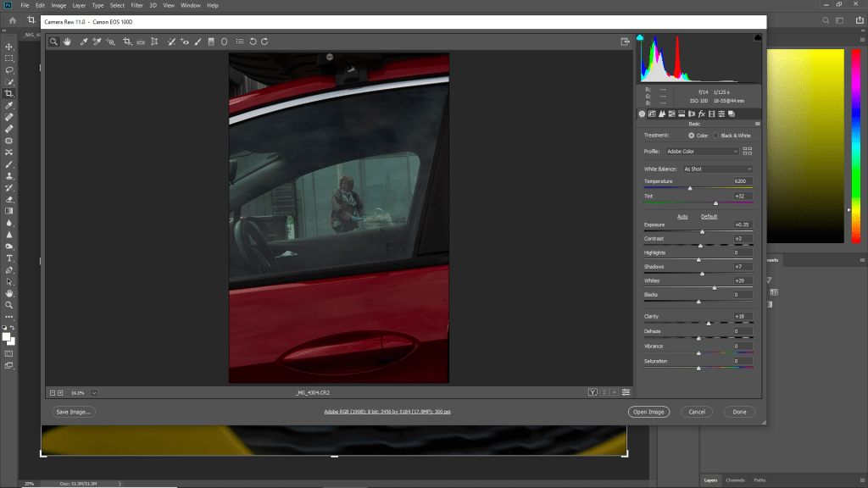Viewport: 868px width, 488px height.
Task: Click the Open Image button
Action: [649, 412]
